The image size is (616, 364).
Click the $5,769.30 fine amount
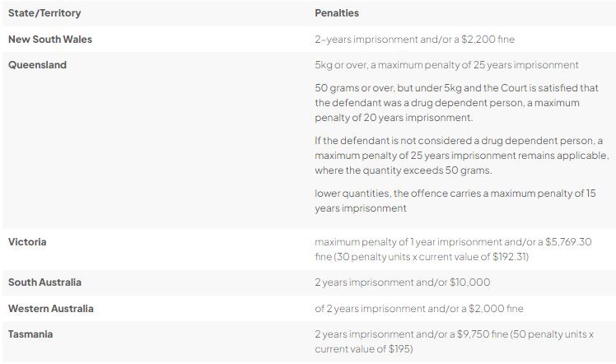(574, 242)
